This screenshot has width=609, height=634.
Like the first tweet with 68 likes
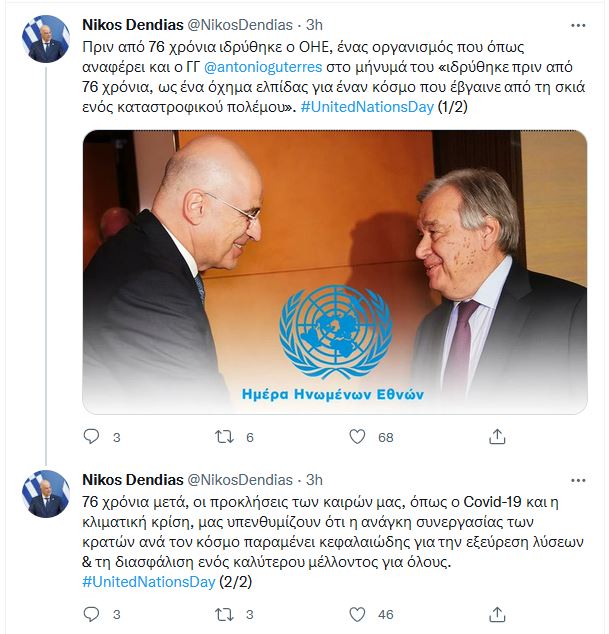(357, 437)
